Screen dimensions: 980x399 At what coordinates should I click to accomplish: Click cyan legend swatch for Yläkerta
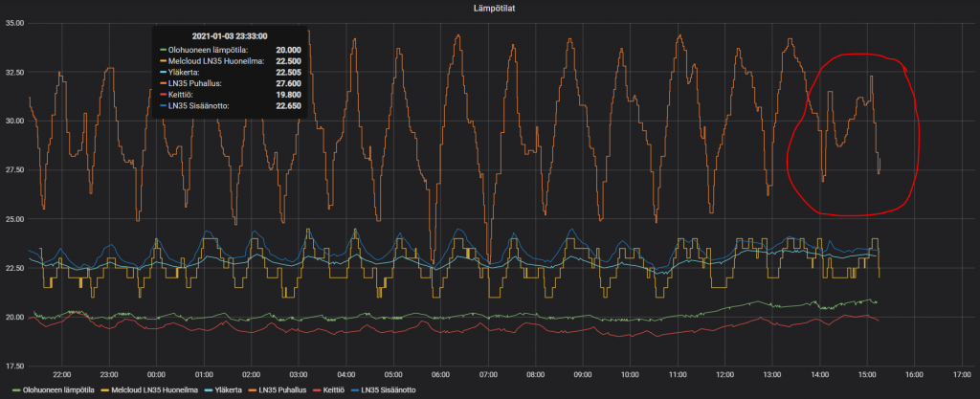point(208,390)
